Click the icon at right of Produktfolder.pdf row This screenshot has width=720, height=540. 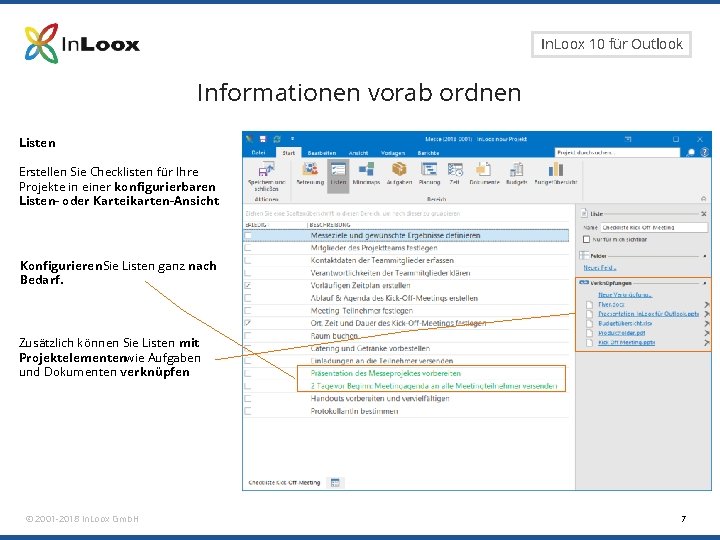click(706, 333)
